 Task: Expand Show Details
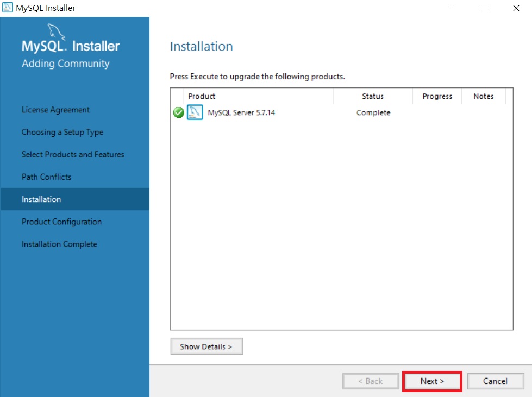coord(206,346)
